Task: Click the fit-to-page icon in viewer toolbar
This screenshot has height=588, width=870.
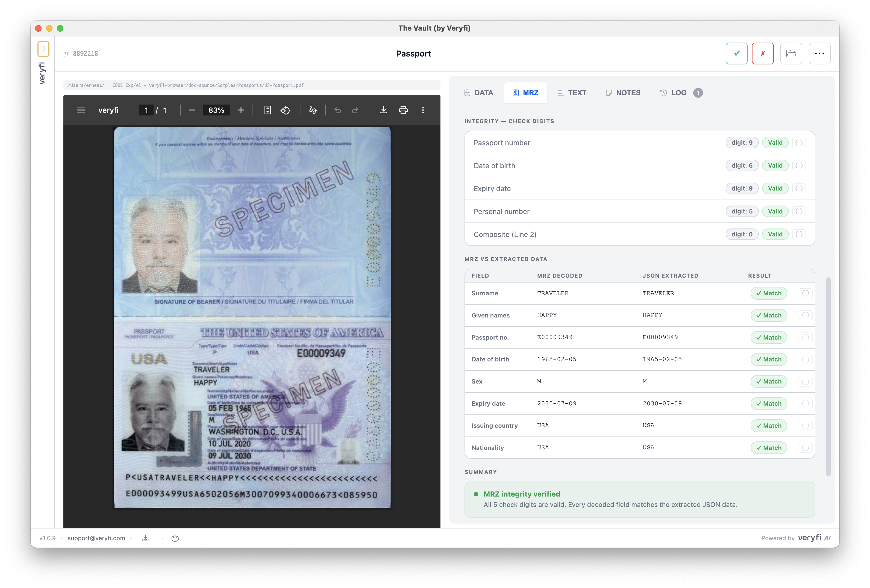Action: point(267,110)
